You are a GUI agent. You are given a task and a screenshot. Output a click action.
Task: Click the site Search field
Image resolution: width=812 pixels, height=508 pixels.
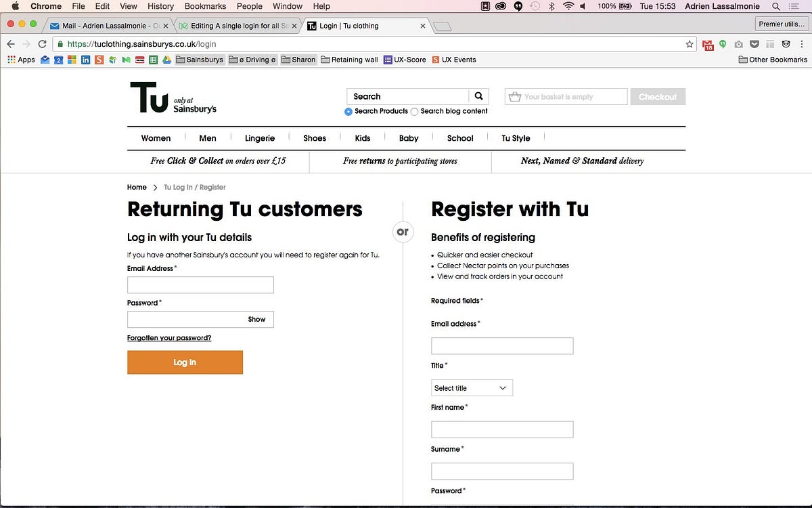pyautogui.click(x=407, y=96)
